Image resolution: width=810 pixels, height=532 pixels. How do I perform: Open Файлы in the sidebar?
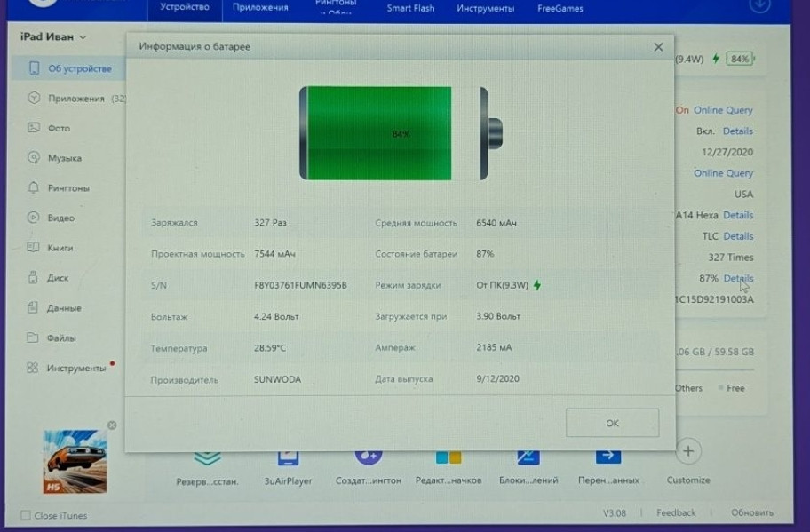60,338
